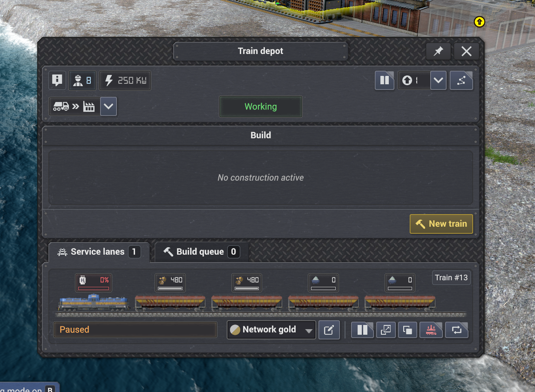535x392 pixels.
Task: Open the Network gold schedule dropdown
Action: click(x=271, y=330)
